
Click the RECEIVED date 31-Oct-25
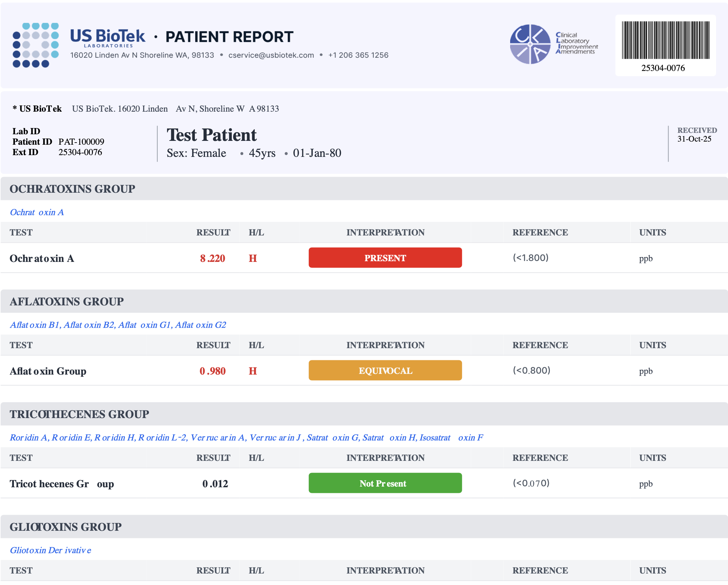coord(694,139)
